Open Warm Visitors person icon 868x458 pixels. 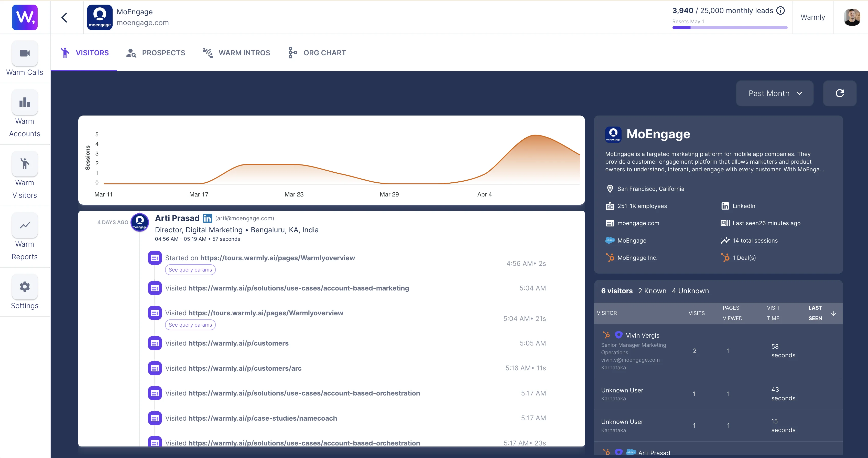pyautogui.click(x=25, y=164)
